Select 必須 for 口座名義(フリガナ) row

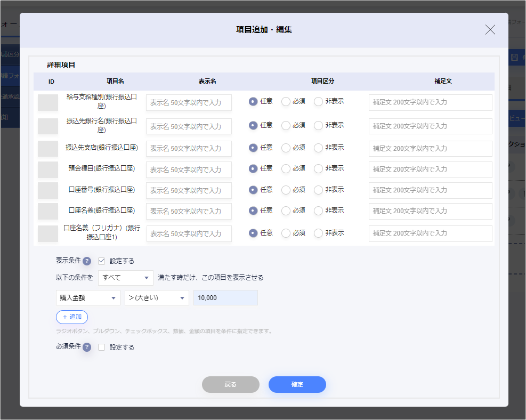(286, 233)
